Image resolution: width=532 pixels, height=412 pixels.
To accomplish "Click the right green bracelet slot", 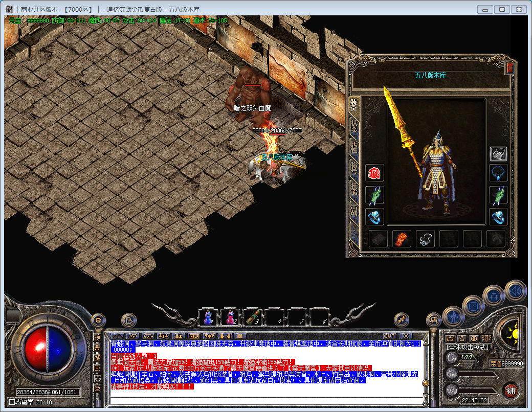I will [498, 195].
